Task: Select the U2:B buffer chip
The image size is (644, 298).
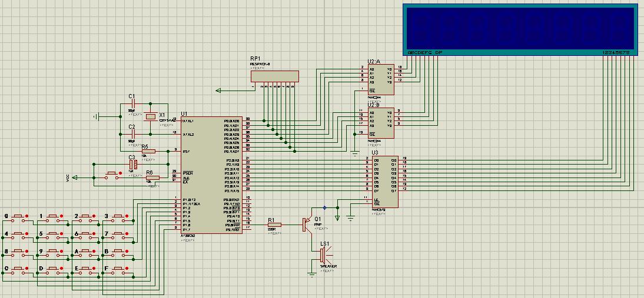Action: tap(381, 122)
